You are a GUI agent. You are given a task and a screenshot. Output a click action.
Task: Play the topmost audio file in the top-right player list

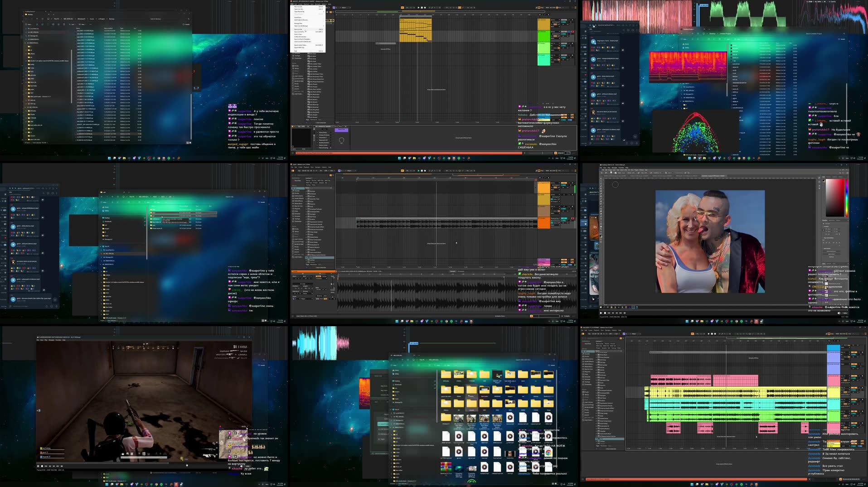593,42
